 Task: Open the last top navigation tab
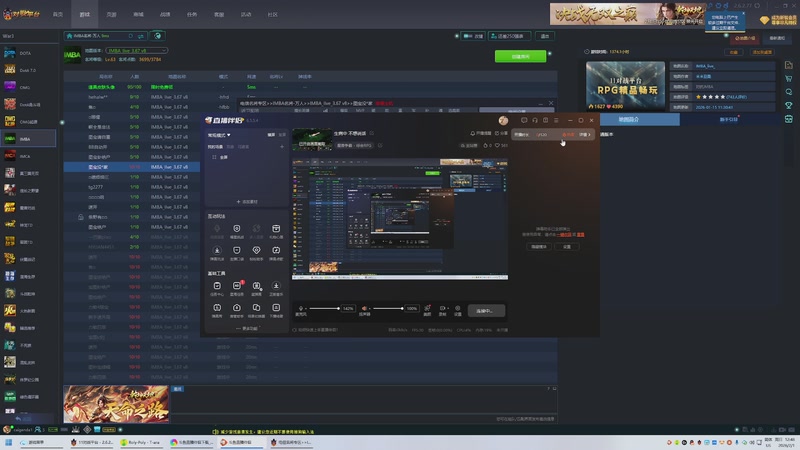click(x=272, y=15)
